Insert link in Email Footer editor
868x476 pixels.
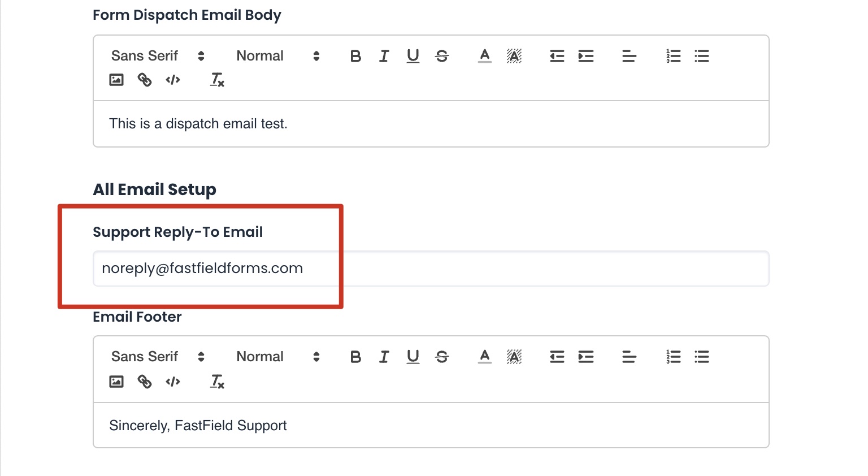point(145,382)
